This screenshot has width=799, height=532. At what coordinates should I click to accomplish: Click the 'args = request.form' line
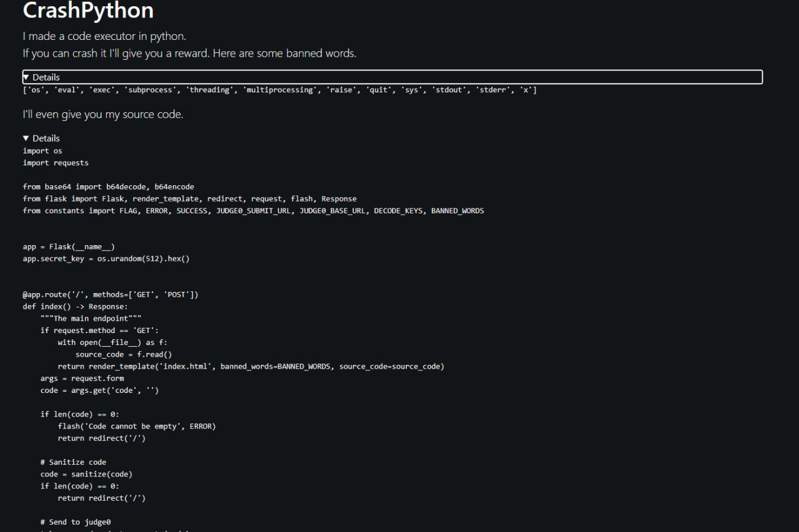click(82, 379)
